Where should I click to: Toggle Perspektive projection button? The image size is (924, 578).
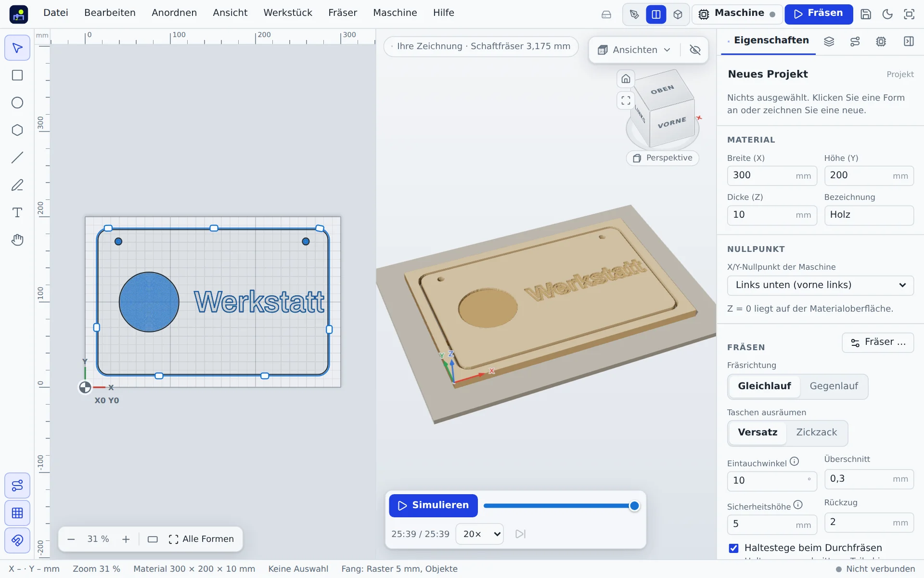click(x=663, y=158)
